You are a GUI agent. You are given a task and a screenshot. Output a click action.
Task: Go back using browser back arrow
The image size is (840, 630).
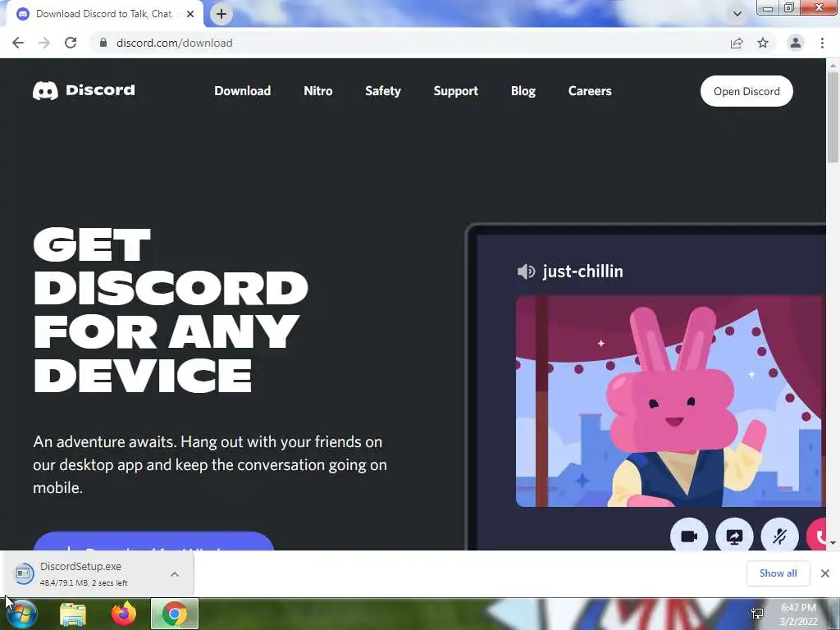click(18, 43)
